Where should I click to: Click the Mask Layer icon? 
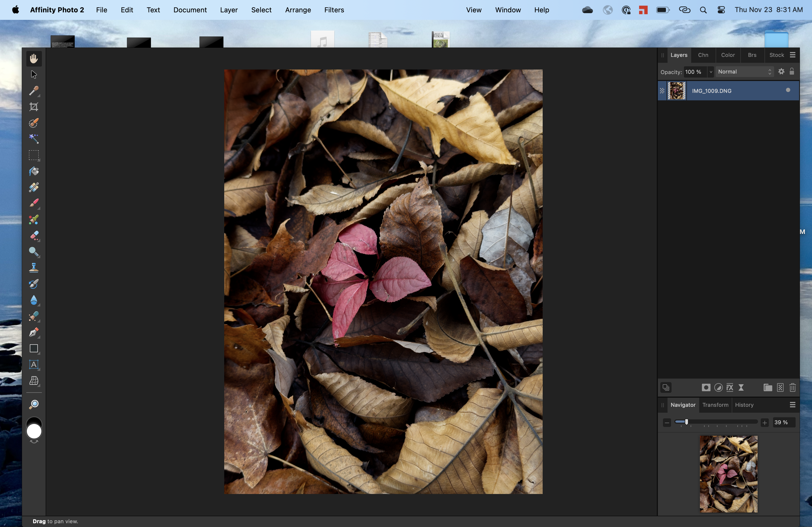tap(706, 387)
